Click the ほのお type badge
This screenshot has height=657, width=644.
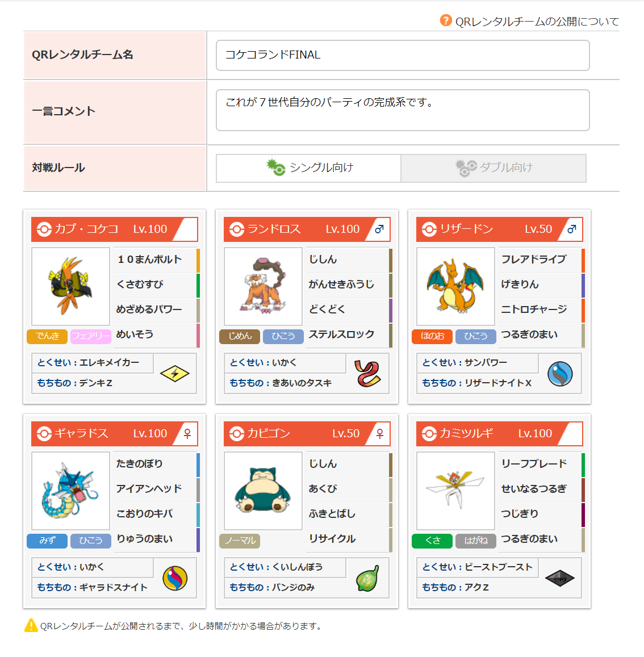432,336
